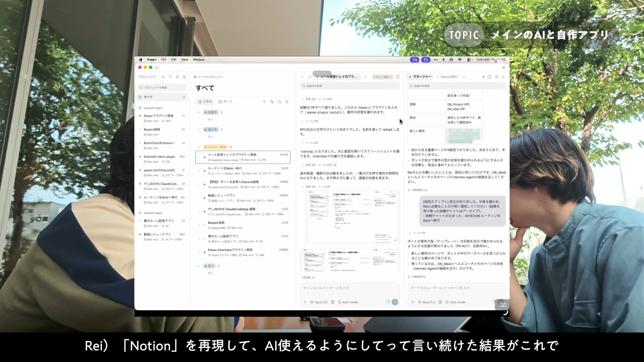The width and height of the screenshot is (644, 362).
Task: Expand the 完了 group chevron
Action: coord(199,266)
